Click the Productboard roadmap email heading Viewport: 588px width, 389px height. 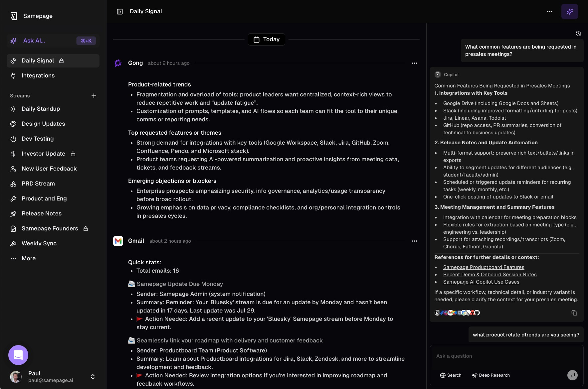(x=230, y=340)
